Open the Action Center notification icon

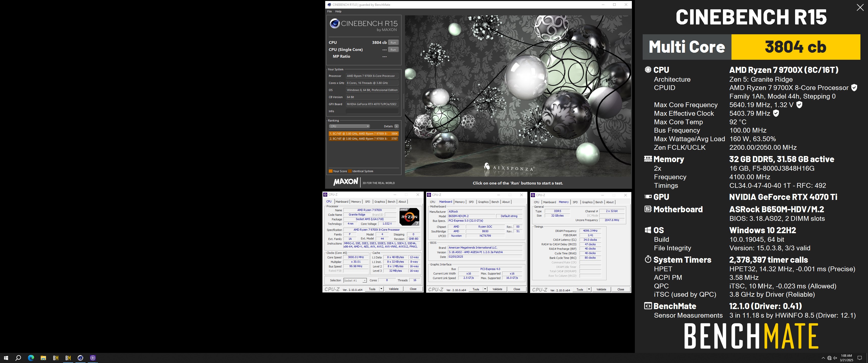(860, 358)
